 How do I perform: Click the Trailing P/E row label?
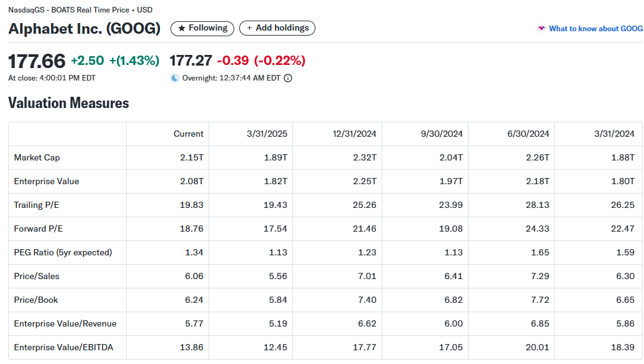[x=37, y=205]
